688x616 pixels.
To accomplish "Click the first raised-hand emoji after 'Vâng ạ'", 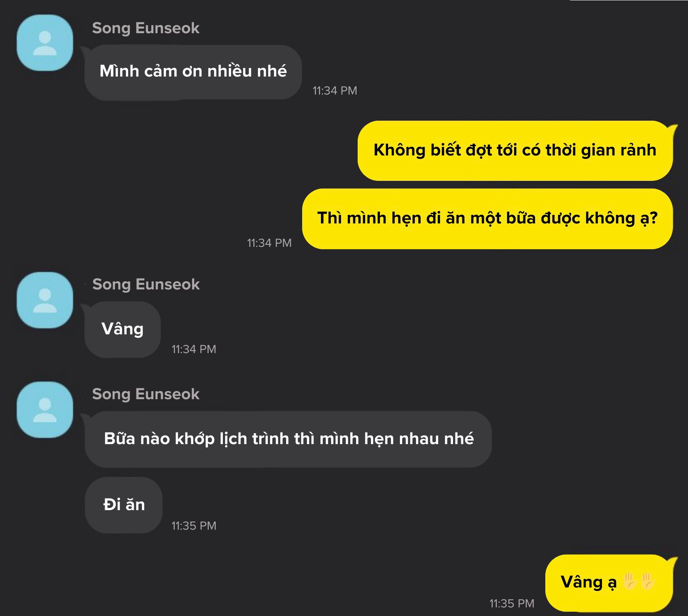I will click(x=630, y=581).
